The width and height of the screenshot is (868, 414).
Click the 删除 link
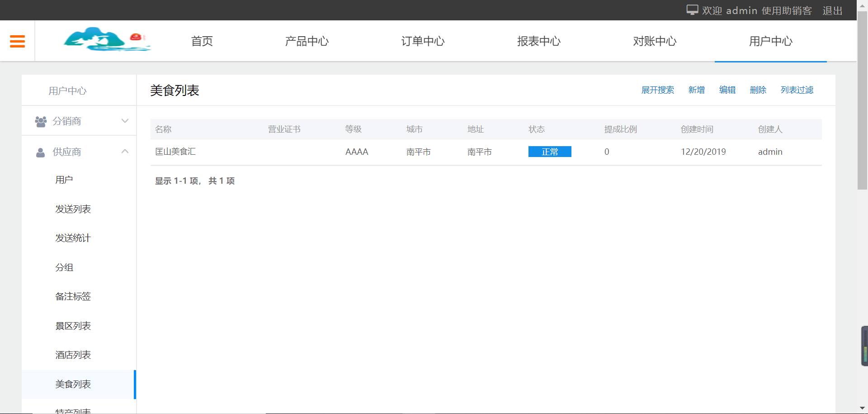pos(758,90)
